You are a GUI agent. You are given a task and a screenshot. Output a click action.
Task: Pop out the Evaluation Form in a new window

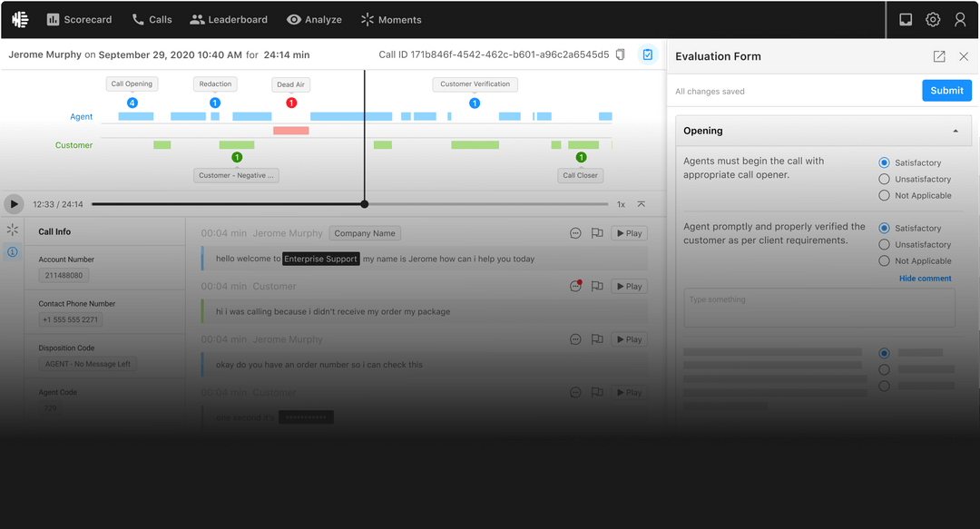coord(939,55)
